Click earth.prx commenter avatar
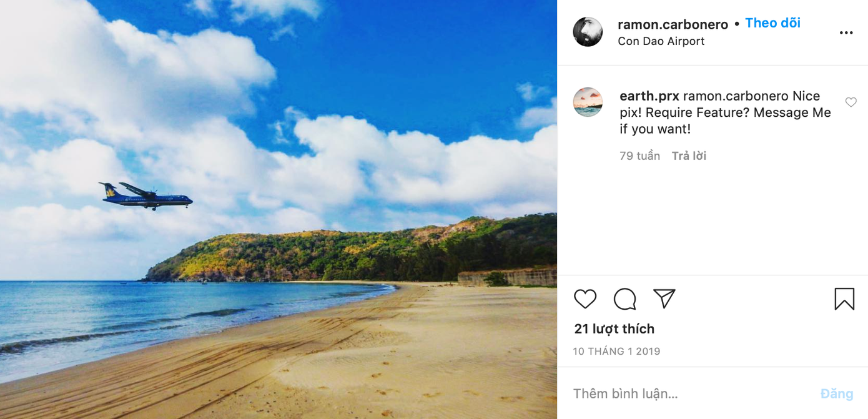Viewport: 868px width, 419px height. click(588, 102)
